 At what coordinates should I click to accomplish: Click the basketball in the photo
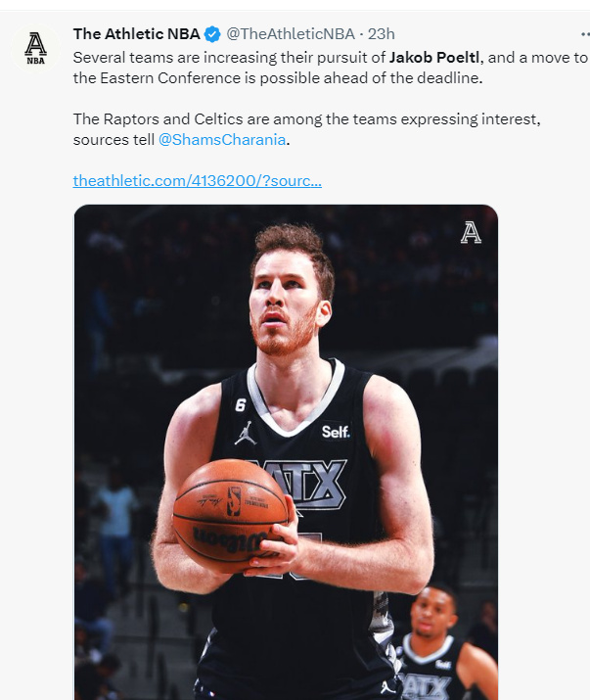(x=232, y=516)
